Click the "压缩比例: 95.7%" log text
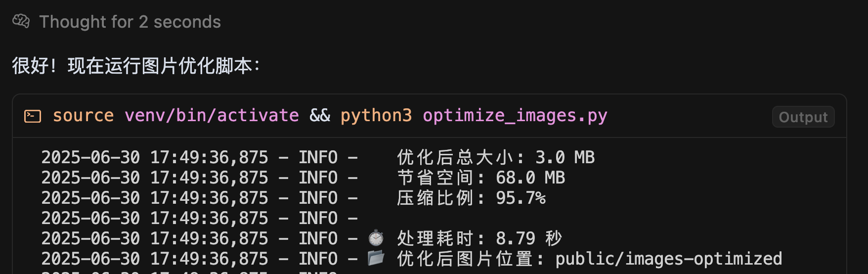 pyautogui.click(x=471, y=198)
